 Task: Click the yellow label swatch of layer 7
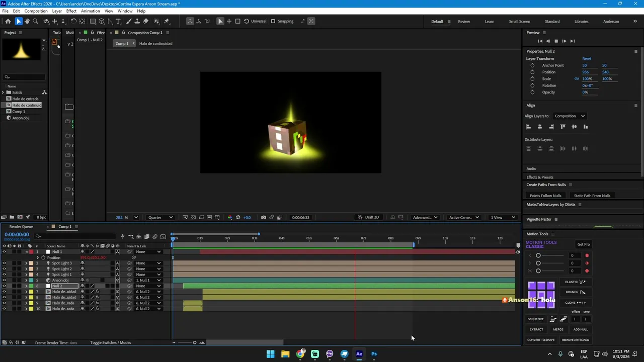click(x=31, y=292)
